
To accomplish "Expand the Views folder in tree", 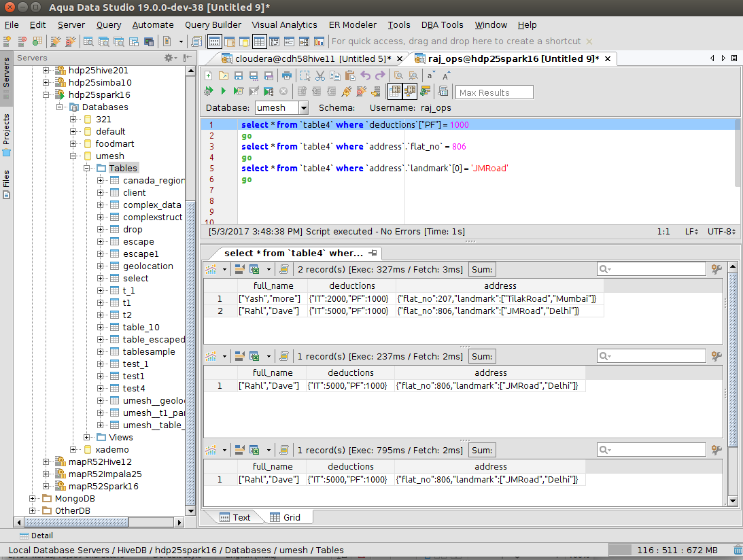I will (x=87, y=437).
